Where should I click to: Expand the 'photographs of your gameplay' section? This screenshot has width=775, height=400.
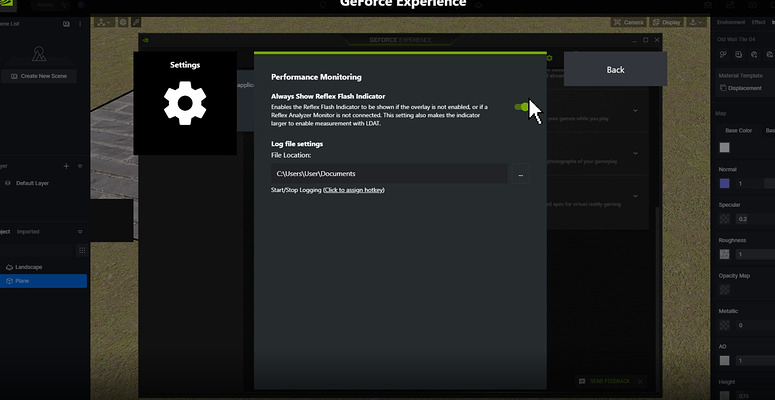635,153
